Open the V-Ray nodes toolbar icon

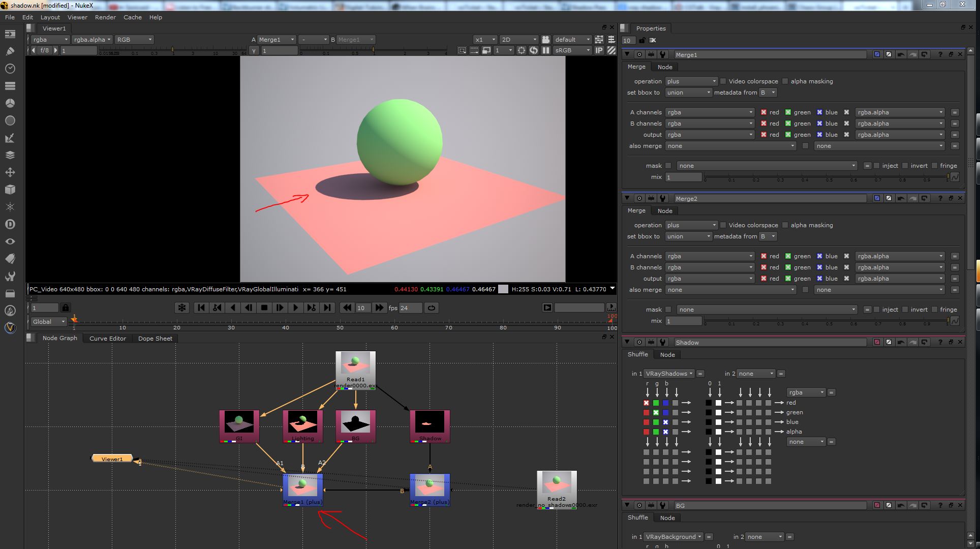10,328
